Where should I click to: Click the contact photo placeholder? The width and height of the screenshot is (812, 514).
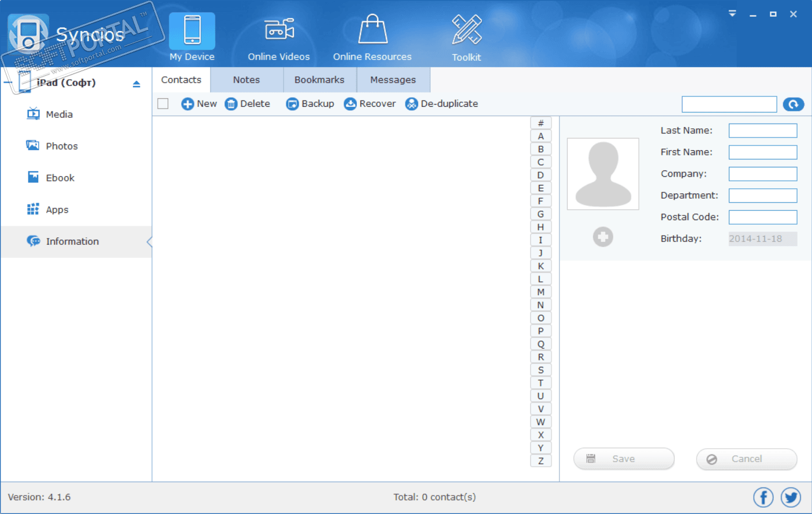click(603, 174)
